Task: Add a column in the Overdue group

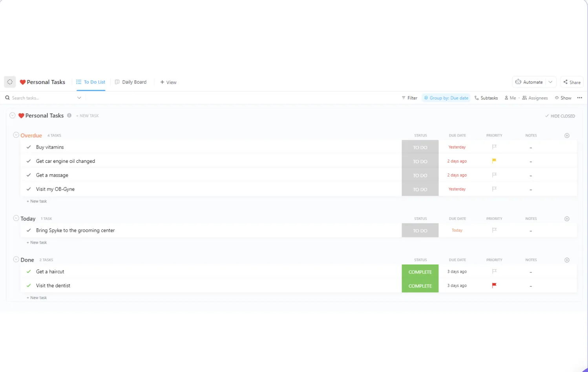Action: tap(567, 135)
